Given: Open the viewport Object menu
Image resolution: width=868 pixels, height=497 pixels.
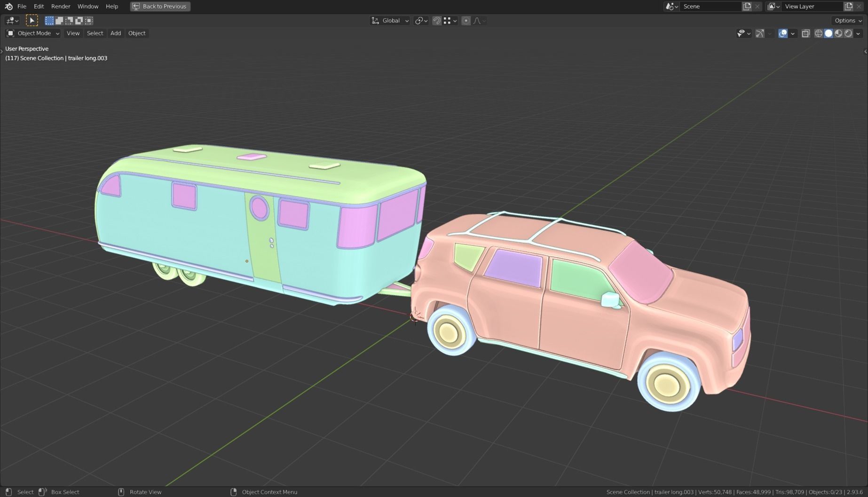Looking at the screenshot, I should click(x=137, y=33).
